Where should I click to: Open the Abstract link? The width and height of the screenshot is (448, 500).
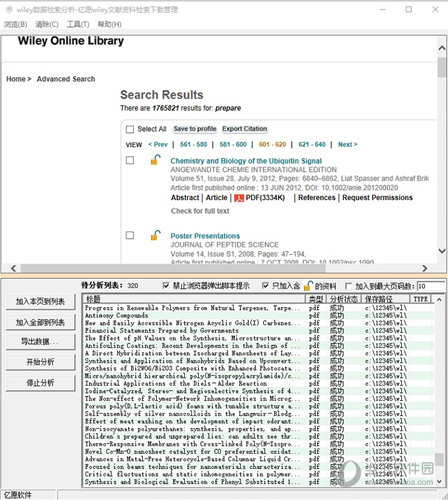click(x=185, y=198)
